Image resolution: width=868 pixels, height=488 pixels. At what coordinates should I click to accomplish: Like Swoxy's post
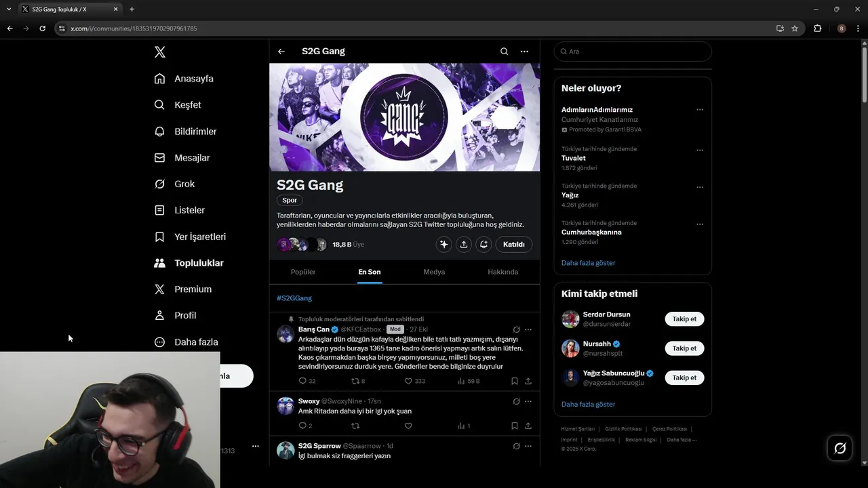(408, 426)
